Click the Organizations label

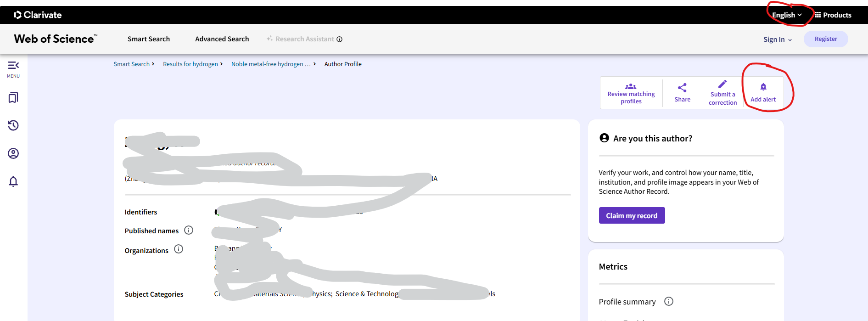pyautogui.click(x=146, y=250)
